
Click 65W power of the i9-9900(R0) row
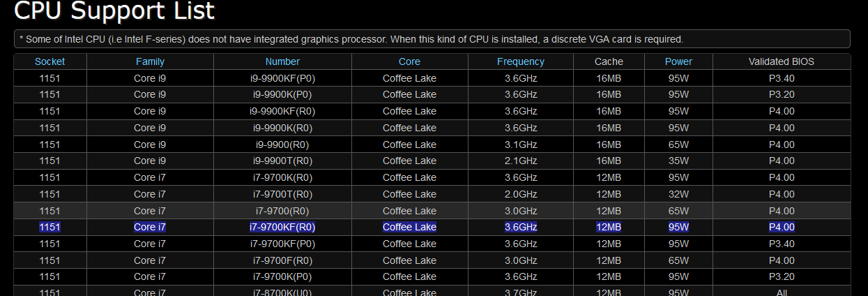tap(678, 145)
